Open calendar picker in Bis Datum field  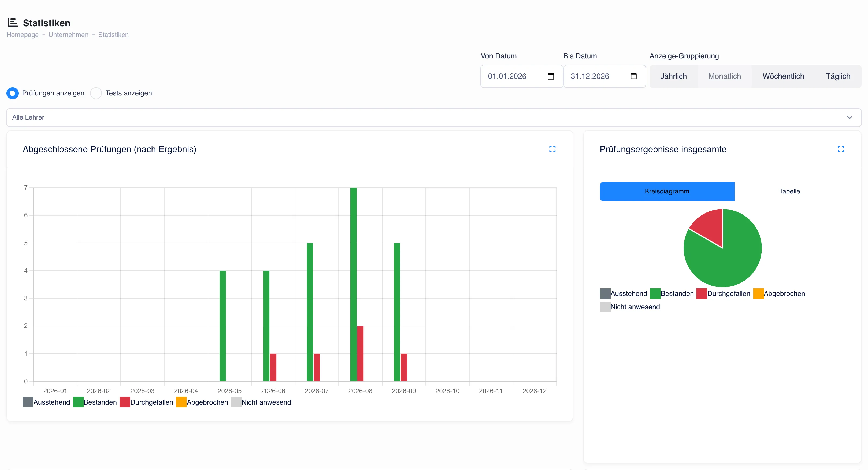pyautogui.click(x=633, y=76)
